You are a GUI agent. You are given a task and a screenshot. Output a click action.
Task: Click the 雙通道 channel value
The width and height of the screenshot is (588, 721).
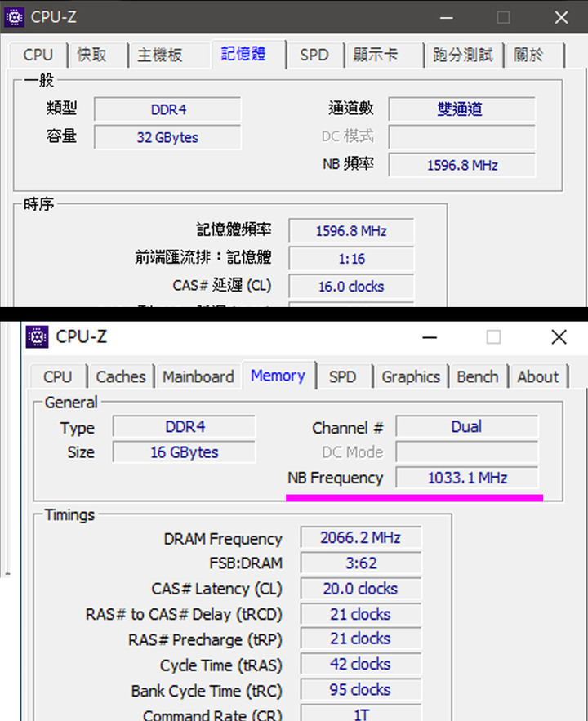(x=461, y=109)
